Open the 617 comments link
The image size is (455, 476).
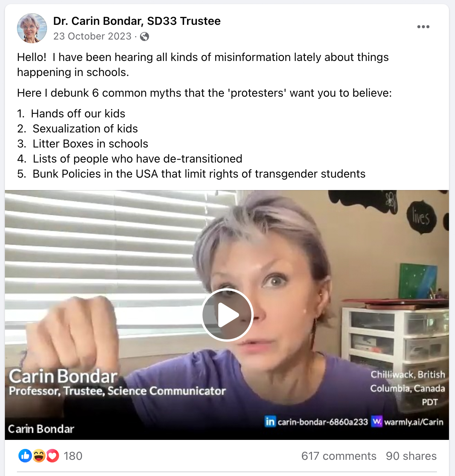point(339,456)
